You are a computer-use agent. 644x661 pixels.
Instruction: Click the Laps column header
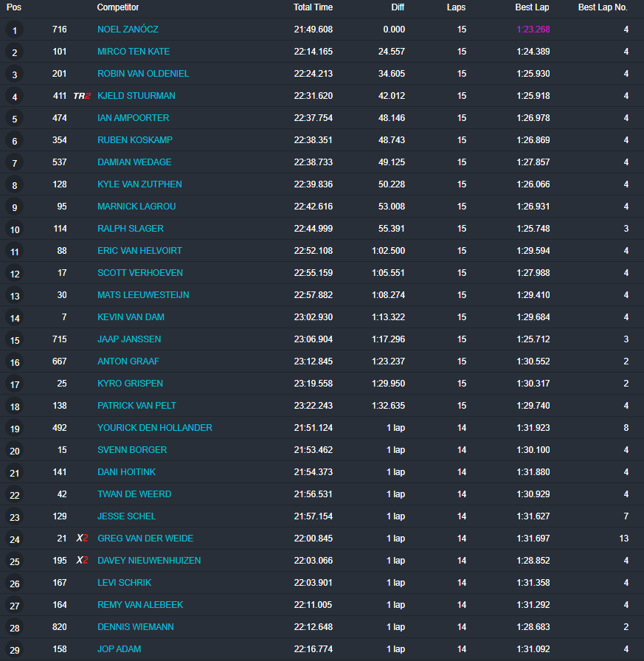point(456,7)
